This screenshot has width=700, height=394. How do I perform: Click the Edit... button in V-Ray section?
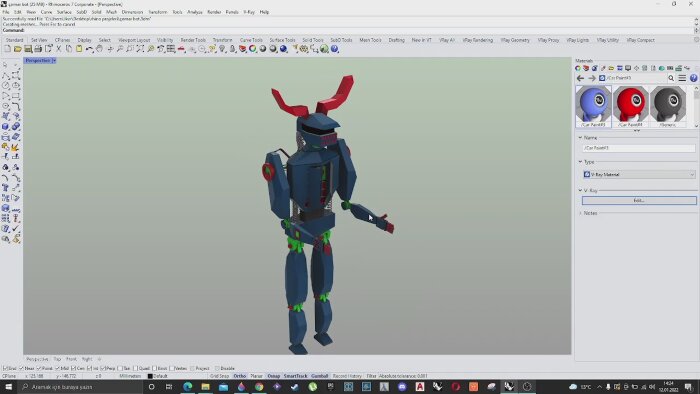(x=639, y=201)
